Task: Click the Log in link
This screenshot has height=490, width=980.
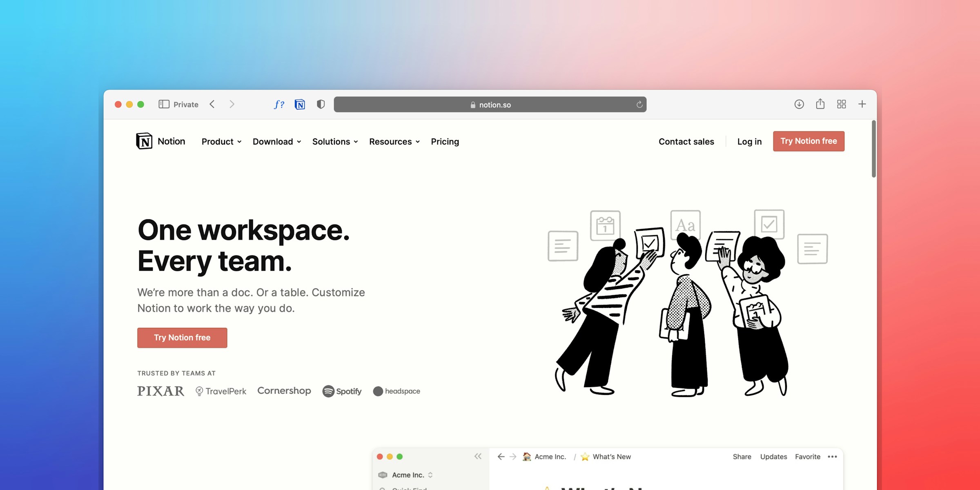Action: point(749,141)
